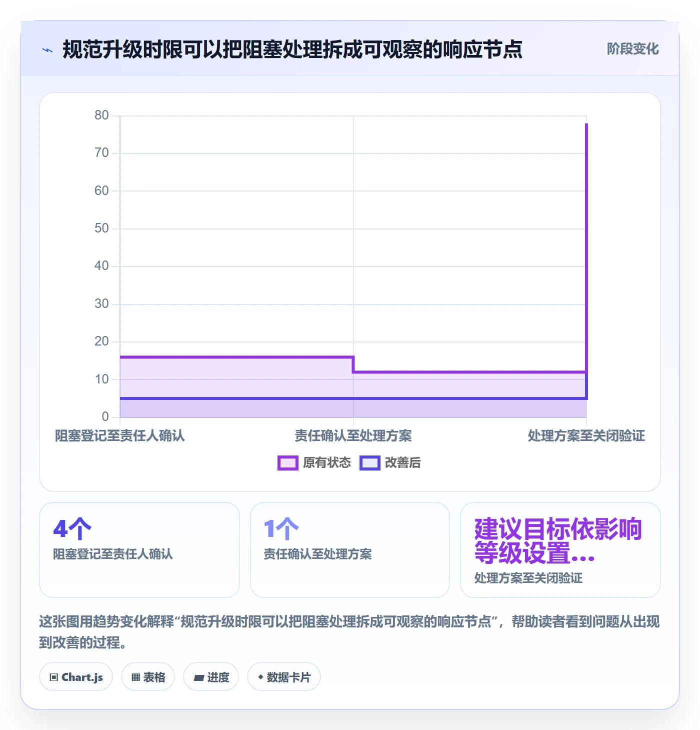Open the 1个 责任确认至处理方案 card
Screen dimensions: 700x730
(x=350, y=550)
